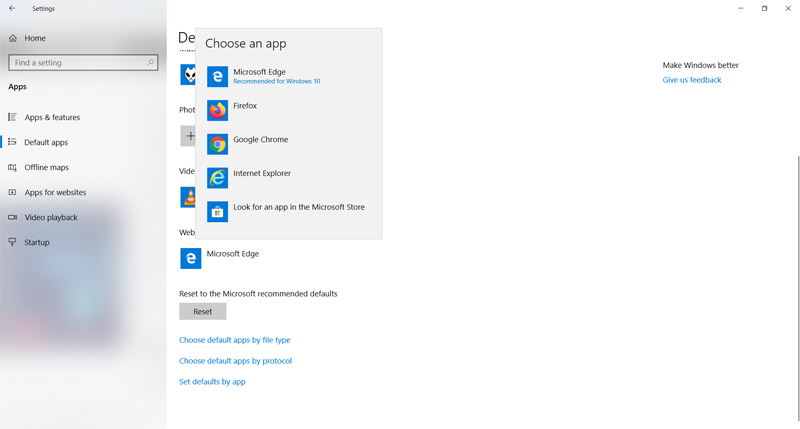This screenshot has height=429, width=800.
Task: Click the Google Chrome label
Action: 261,139
